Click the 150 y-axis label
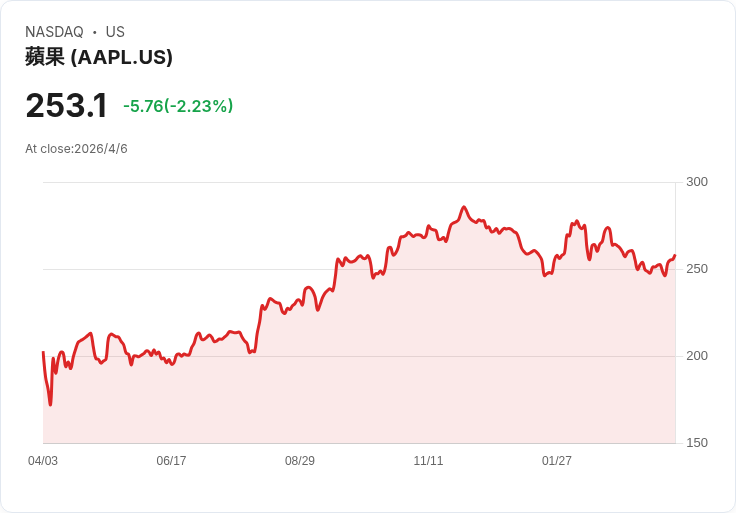The width and height of the screenshot is (736, 513). pyautogui.click(x=696, y=443)
